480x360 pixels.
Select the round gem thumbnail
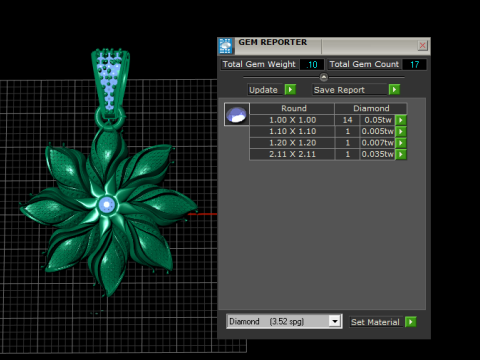(237, 114)
